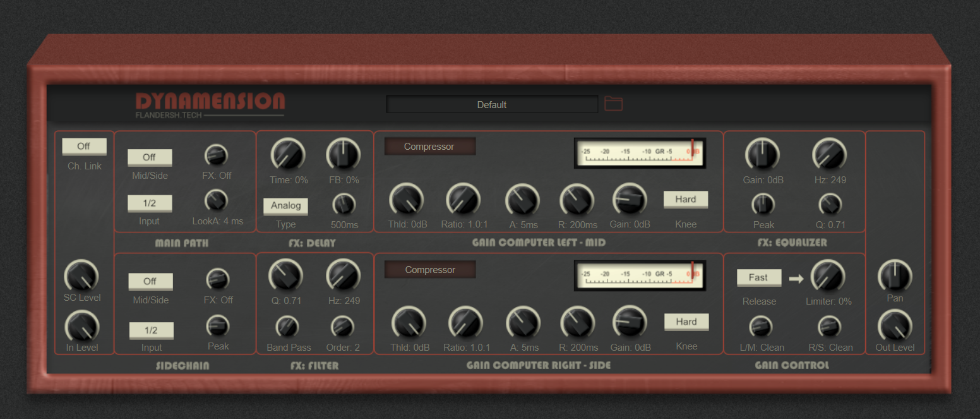Click the Main Path FX: Off knob
The image size is (980, 419).
(217, 155)
